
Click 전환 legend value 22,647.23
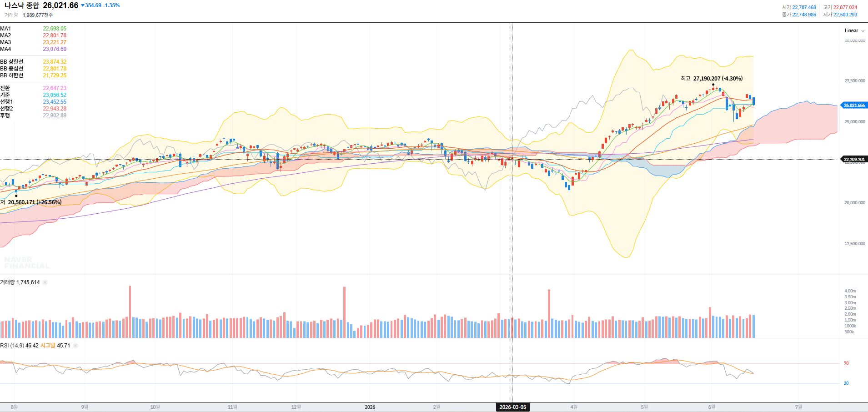tap(55, 88)
